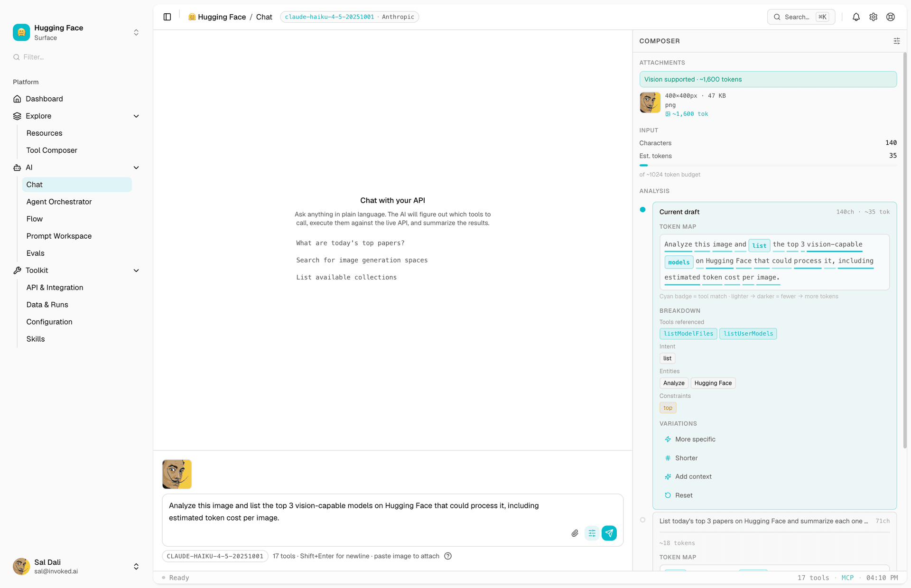Open Configuration
This screenshot has width=911, height=588.
pyautogui.click(x=49, y=322)
